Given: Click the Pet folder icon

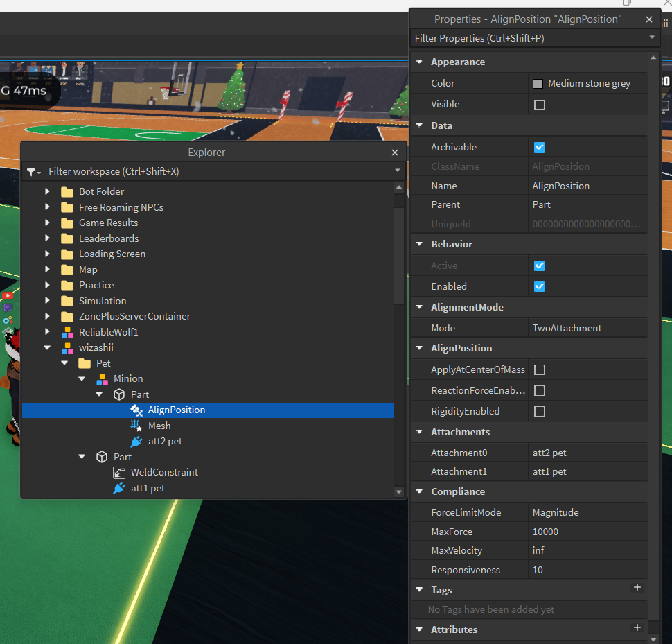Looking at the screenshot, I should coord(85,363).
